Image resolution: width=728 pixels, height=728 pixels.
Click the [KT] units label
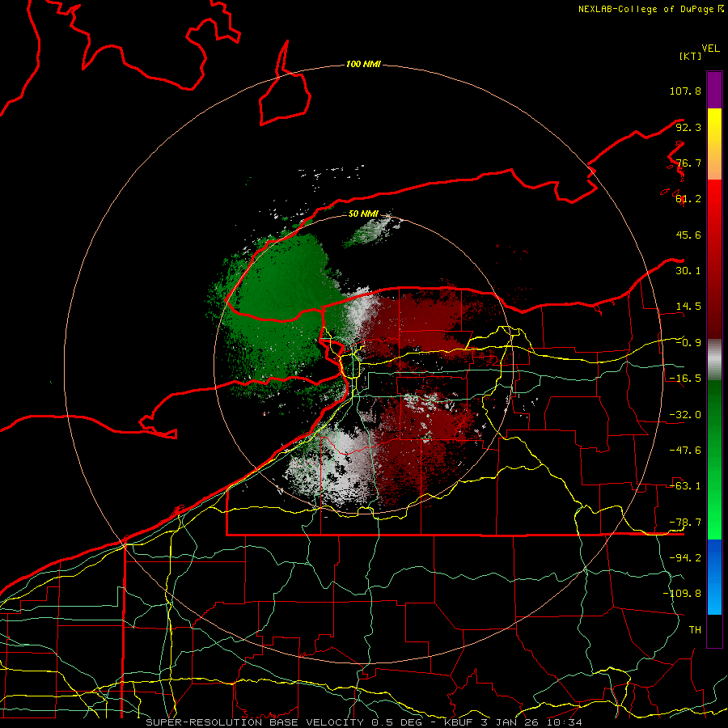691,56
